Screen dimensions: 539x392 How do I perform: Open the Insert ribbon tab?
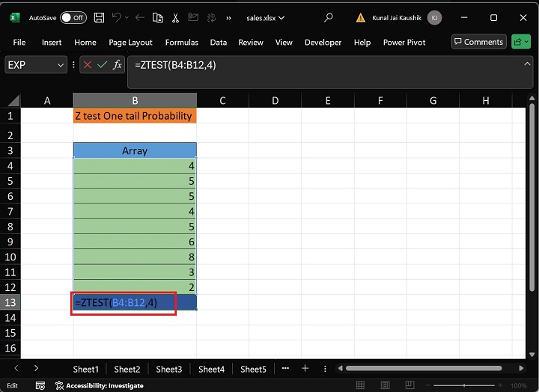click(x=52, y=42)
